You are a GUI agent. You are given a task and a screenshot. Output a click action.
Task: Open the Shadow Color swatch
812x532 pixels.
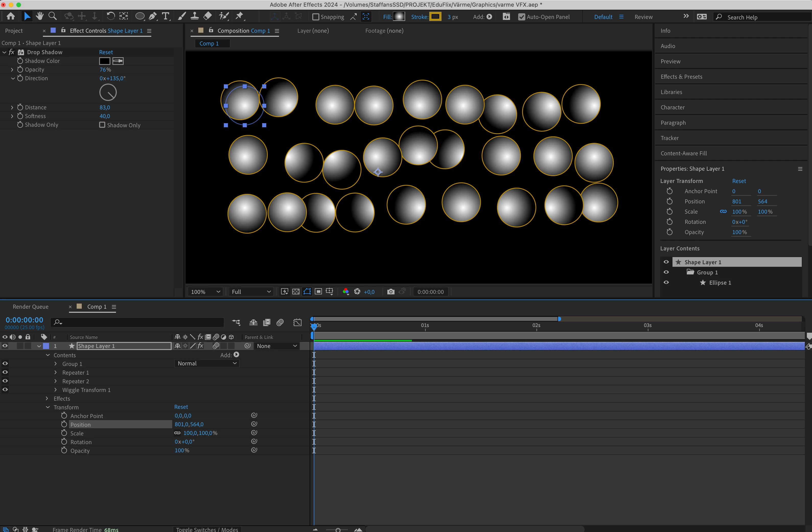(105, 61)
